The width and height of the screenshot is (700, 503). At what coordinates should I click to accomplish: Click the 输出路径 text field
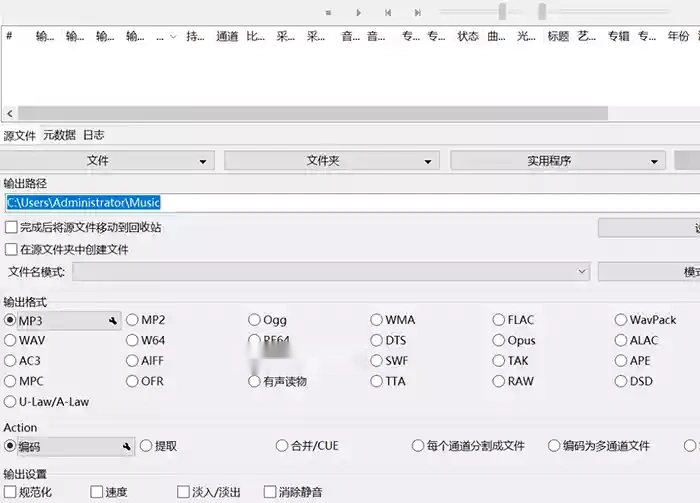point(350,202)
